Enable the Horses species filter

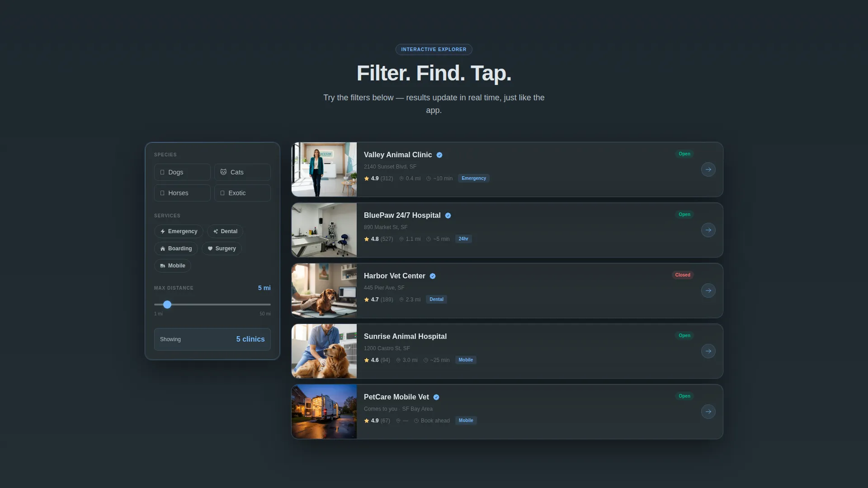click(x=182, y=193)
